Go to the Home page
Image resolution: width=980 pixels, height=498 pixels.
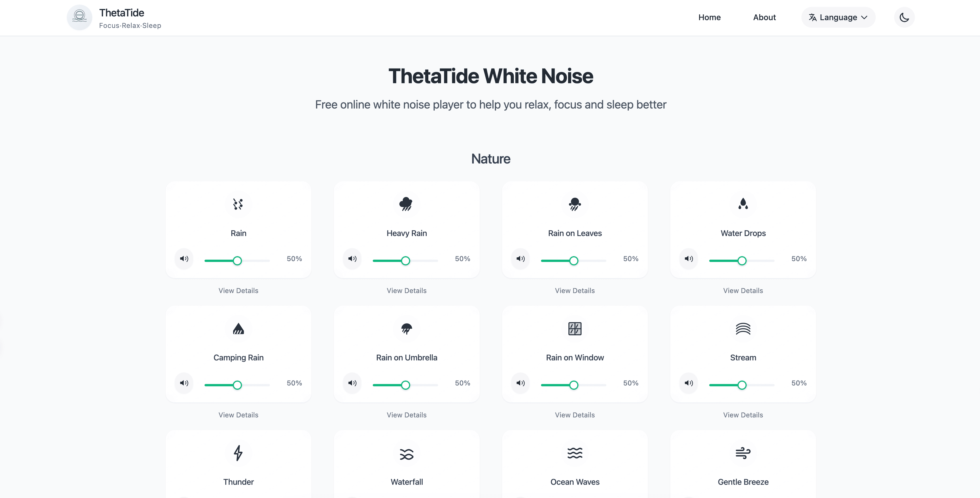click(x=709, y=18)
